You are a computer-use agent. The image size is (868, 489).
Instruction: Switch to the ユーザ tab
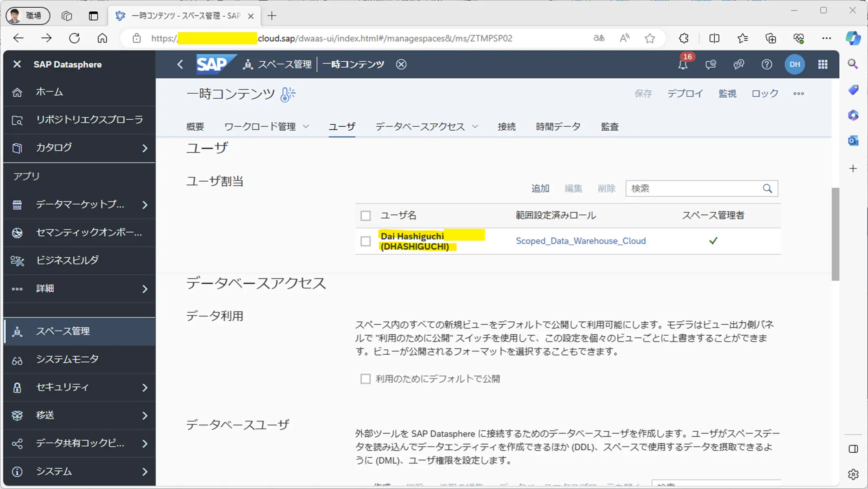click(342, 127)
